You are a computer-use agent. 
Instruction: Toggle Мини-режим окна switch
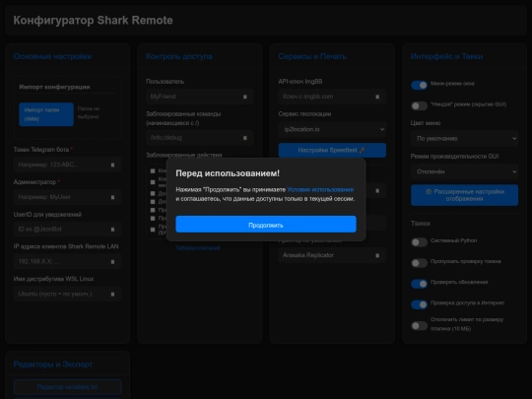419,85
